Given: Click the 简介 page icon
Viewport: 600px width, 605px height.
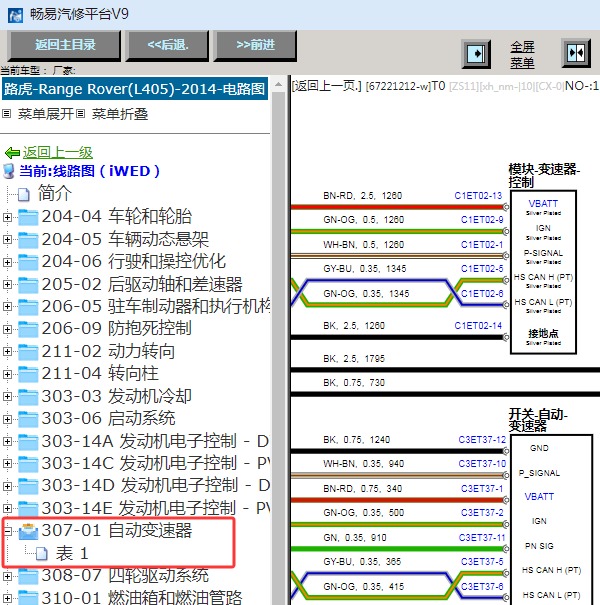Looking at the screenshot, I should (x=24, y=194).
